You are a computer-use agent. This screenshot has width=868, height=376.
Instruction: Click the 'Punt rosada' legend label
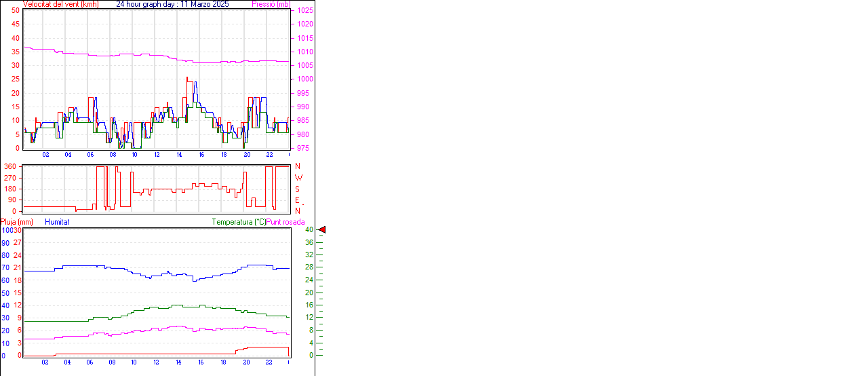pos(285,222)
